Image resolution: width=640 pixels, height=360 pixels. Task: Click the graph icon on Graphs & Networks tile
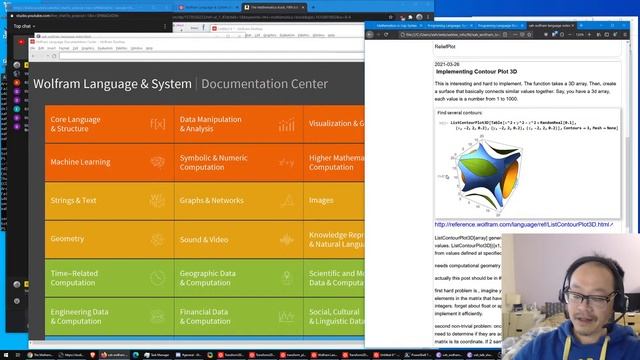287,200
